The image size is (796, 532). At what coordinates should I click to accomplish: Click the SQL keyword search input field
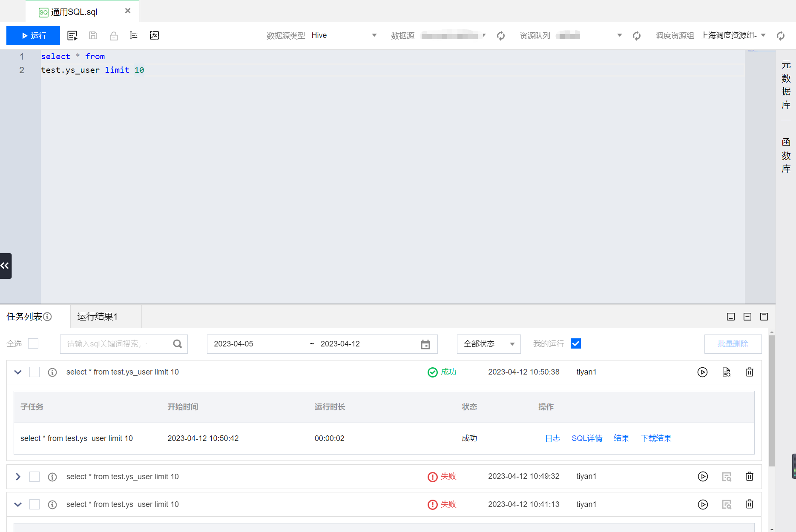point(115,344)
